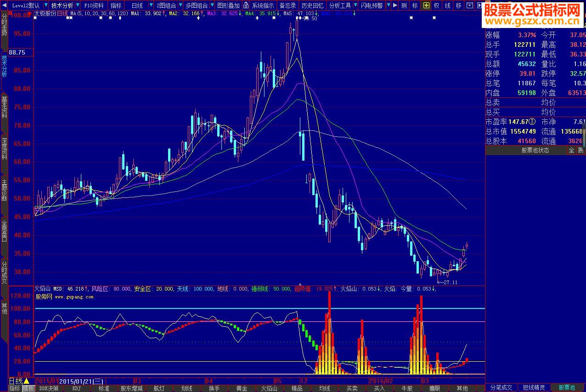Screen dimensions: 586x392
Task: Switch to 划线 indicator tab
Action: (186, 388)
